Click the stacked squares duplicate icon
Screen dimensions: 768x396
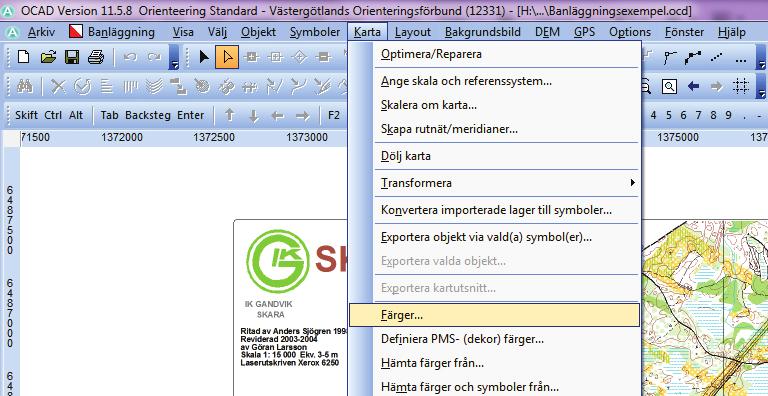coord(179,87)
